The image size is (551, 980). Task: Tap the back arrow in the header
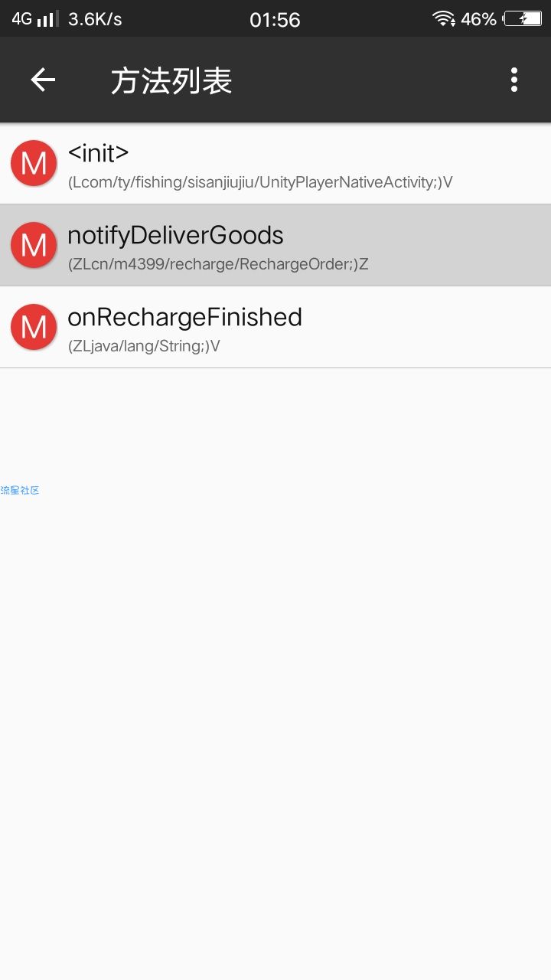pyautogui.click(x=43, y=80)
